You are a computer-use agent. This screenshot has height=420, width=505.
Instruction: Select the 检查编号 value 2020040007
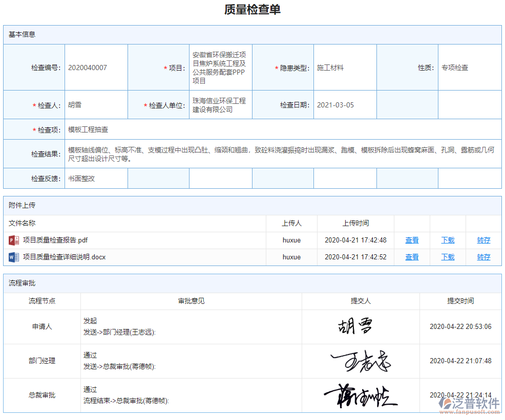[87, 67]
